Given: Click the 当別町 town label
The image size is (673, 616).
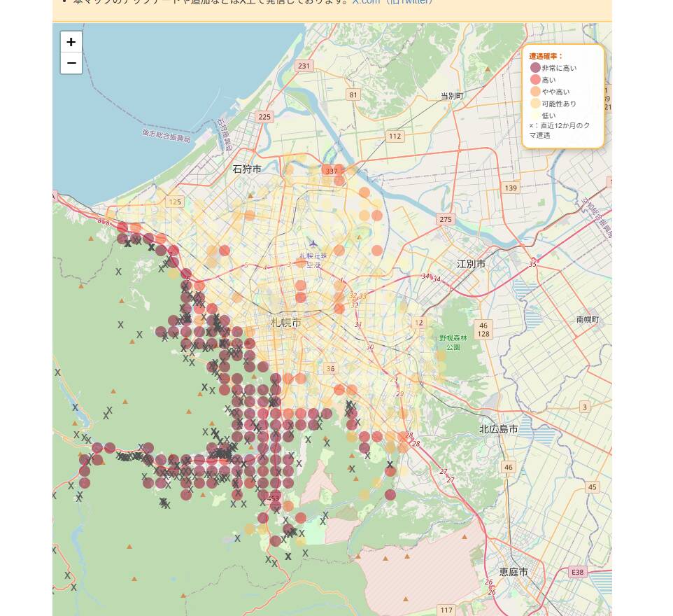Looking at the screenshot, I should tap(452, 96).
